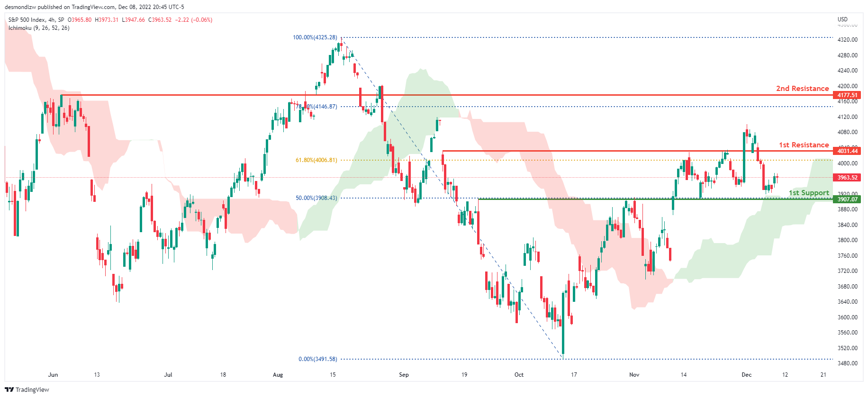Click the open value O3965.80

click(x=80, y=20)
